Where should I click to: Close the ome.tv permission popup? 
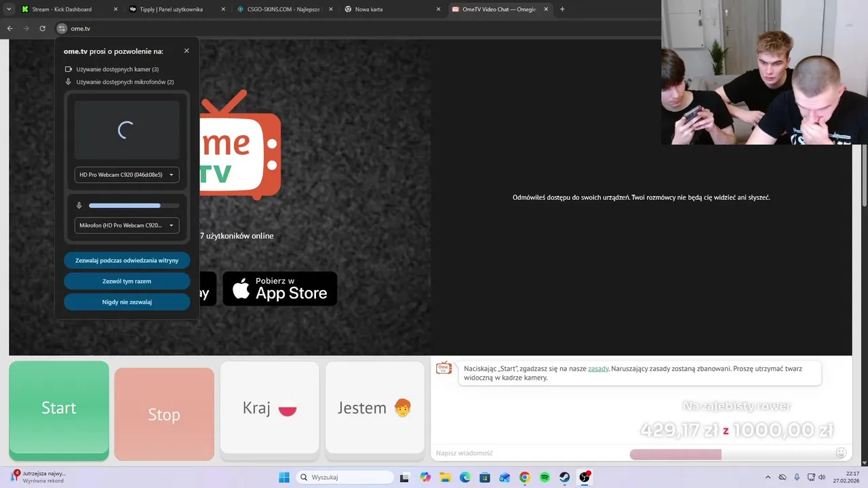(x=186, y=51)
